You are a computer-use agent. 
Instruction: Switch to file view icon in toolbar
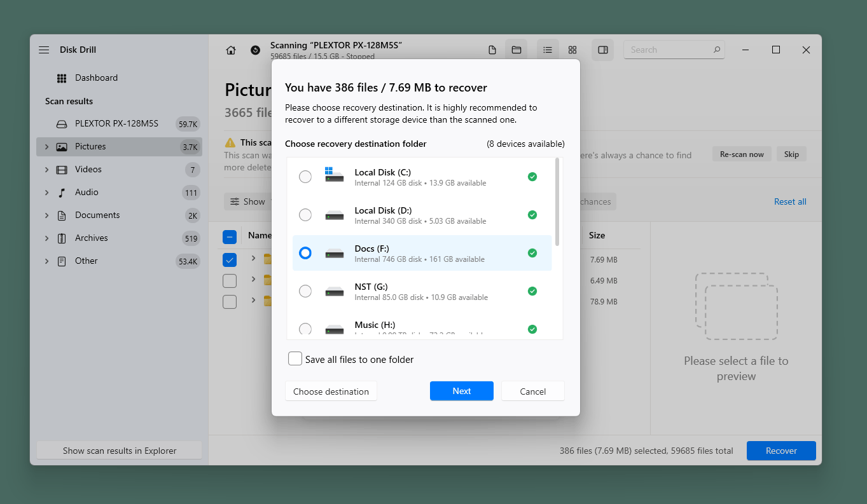pyautogui.click(x=492, y=50)
